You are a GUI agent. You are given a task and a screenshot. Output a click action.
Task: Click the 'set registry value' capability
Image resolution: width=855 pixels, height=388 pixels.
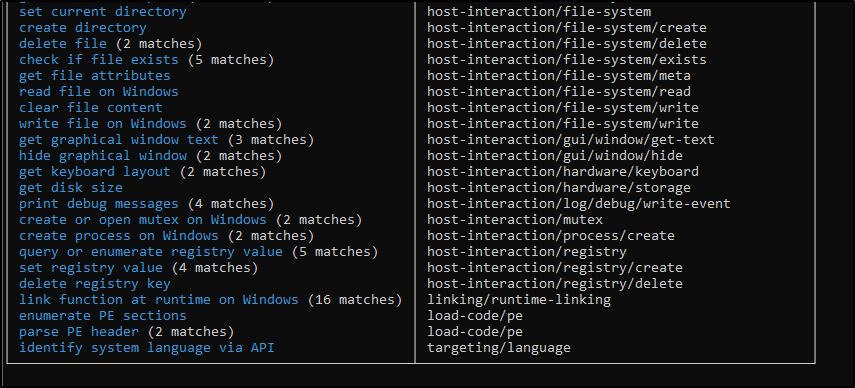(91, 268)
